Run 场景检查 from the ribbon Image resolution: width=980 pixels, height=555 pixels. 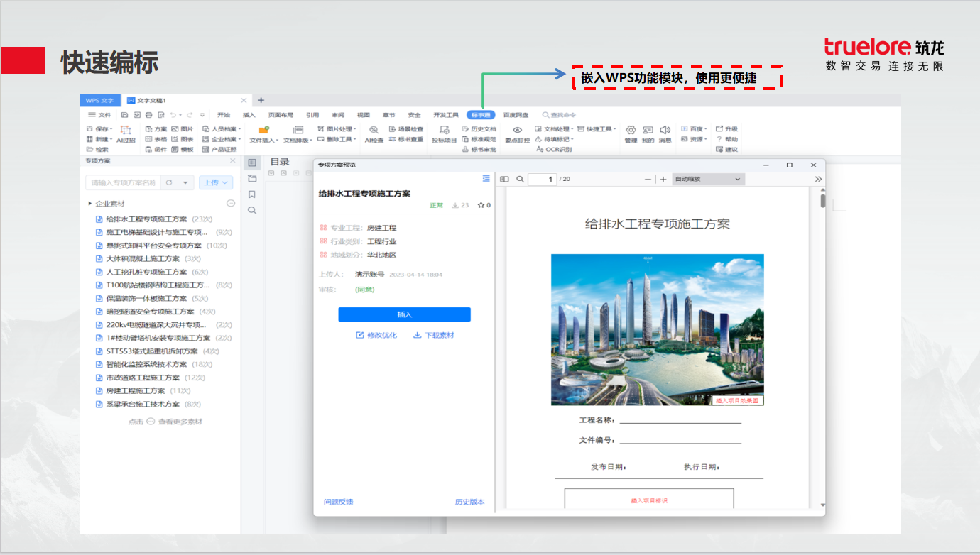[405, 129]
